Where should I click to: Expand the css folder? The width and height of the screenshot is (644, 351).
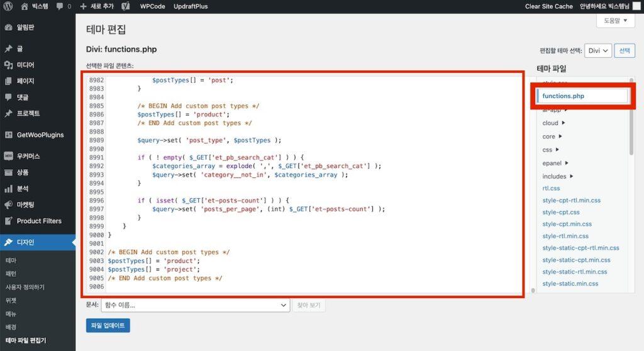tap(550, 150)
